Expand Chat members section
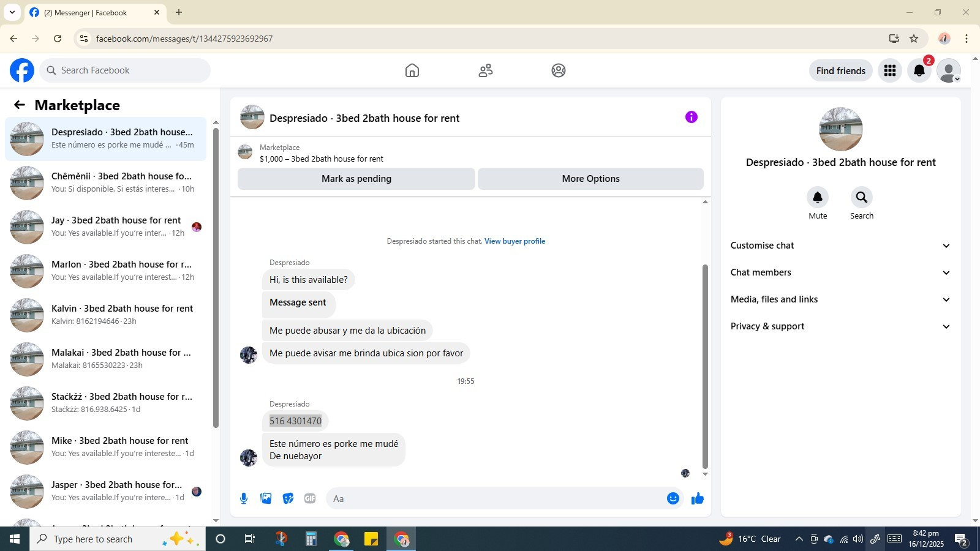980x551 pixels. click(840, 272)
